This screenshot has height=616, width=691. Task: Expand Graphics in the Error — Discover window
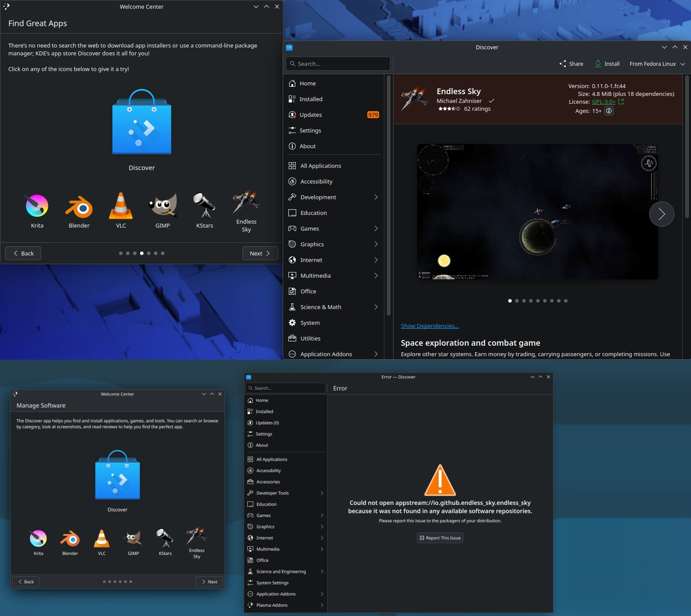[286, 527]
